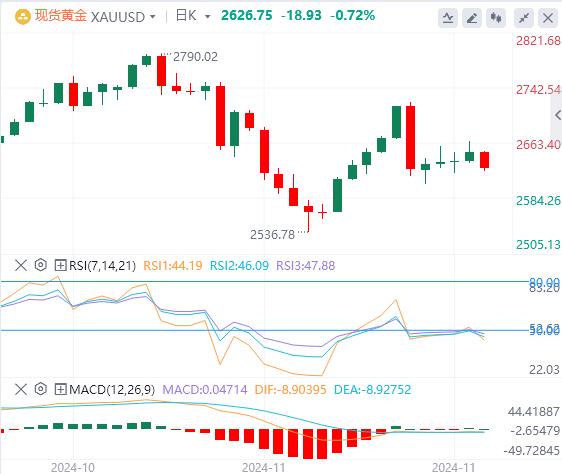Click the 现货黄金 symbol name
The image size is (562, 474).
pyautogui.click(x=60, y=16)
